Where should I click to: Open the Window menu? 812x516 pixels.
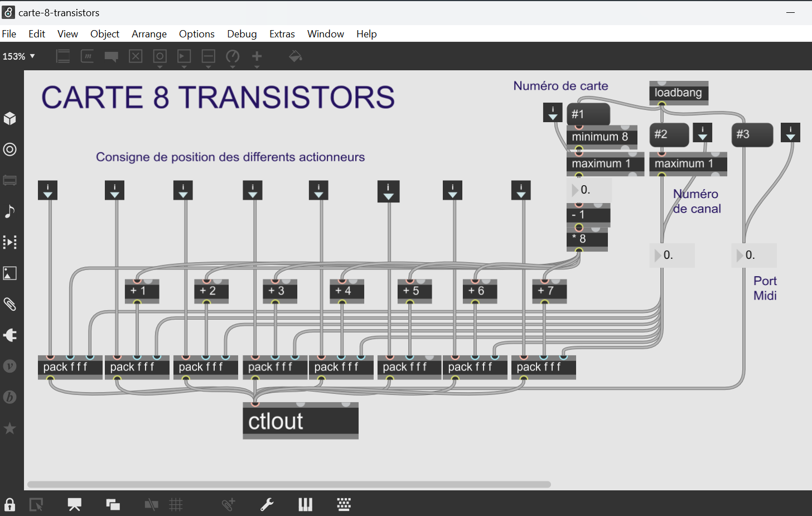326,33
